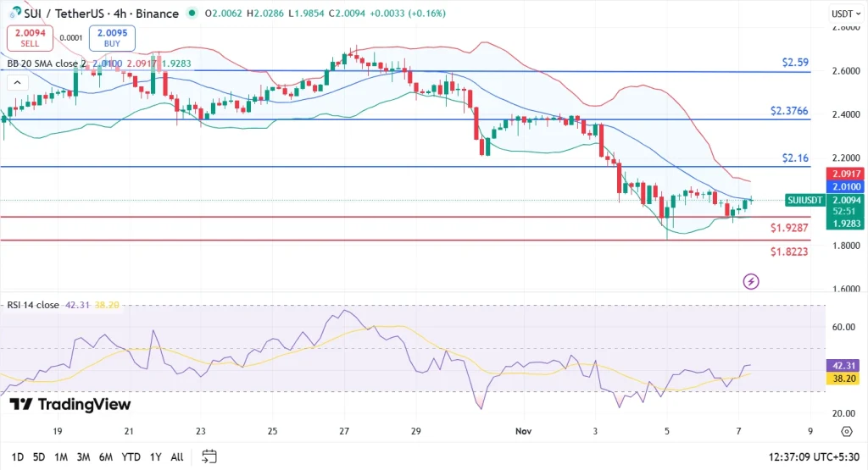Click the $2.59 resistance line label
The height and width of the screenshot is (470, 868).
point(794,63)
